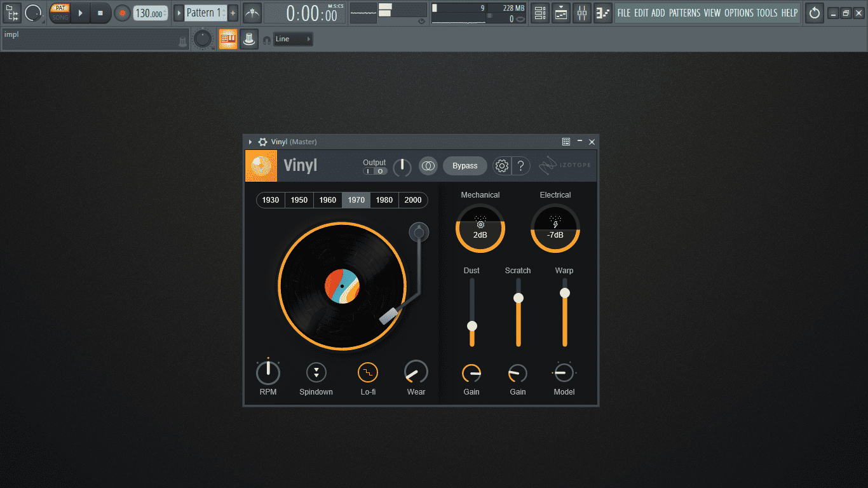Click the RPM knob
This screenshot has height=488, width=868.
[x=268, y=372]
